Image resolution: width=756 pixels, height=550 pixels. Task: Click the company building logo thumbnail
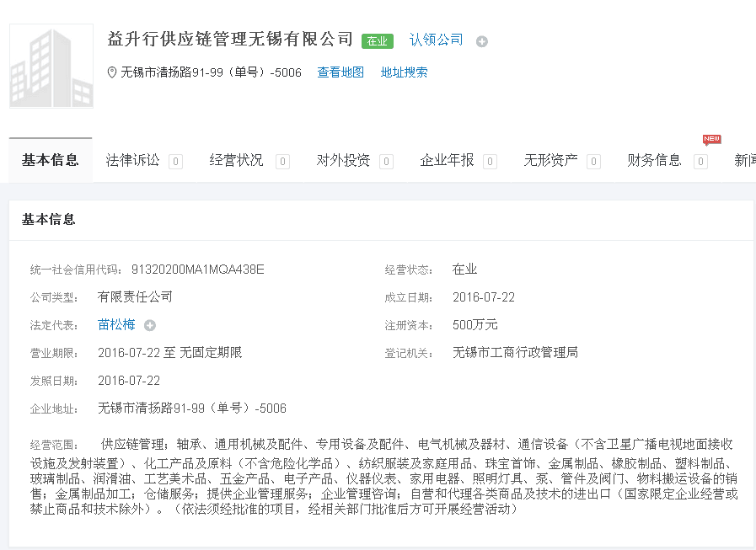51,67
